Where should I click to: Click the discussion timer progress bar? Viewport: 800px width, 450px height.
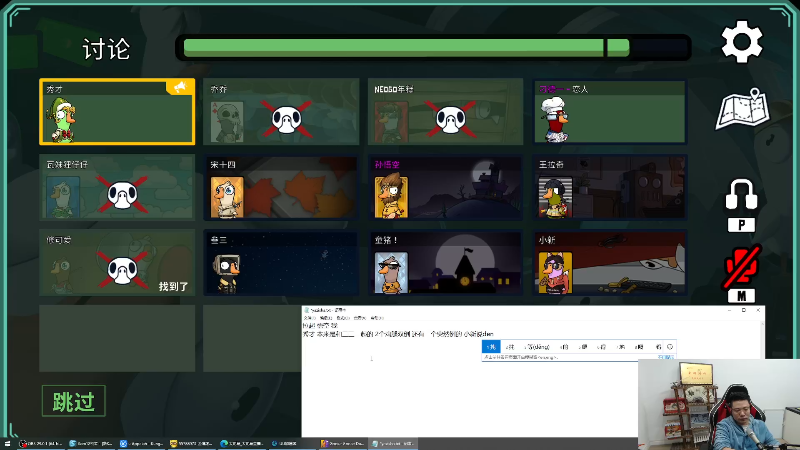coord(433,47)
